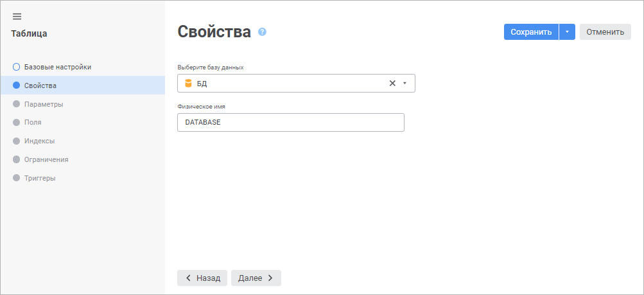Clear the selected database with X

click(x=392, y=83)
